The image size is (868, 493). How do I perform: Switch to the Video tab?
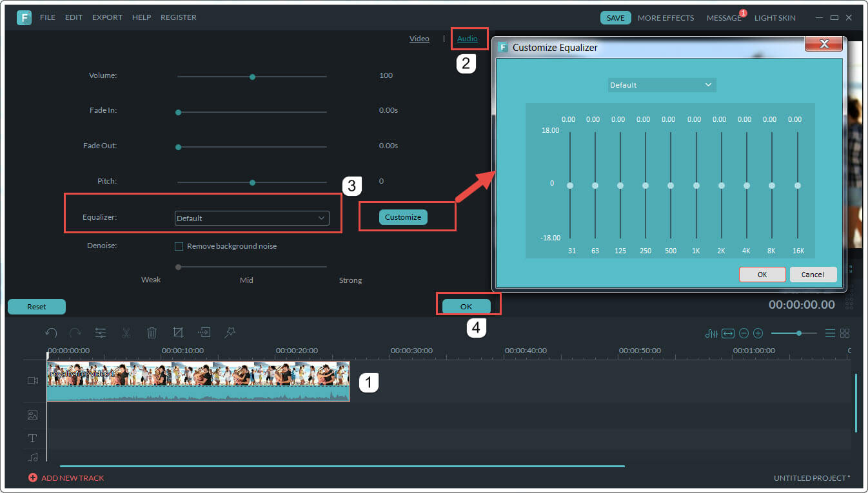[x=419, y=39]
